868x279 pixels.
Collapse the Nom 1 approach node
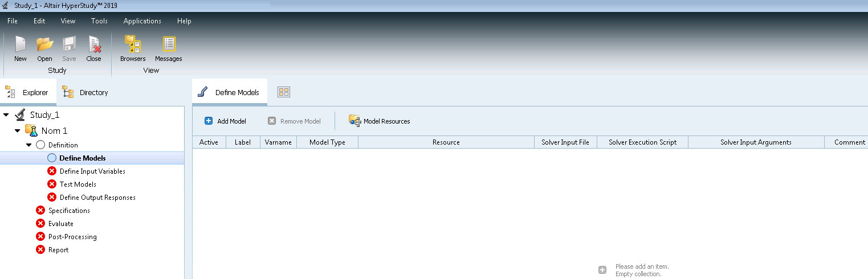pyautogui.click(x=18, y=131)
